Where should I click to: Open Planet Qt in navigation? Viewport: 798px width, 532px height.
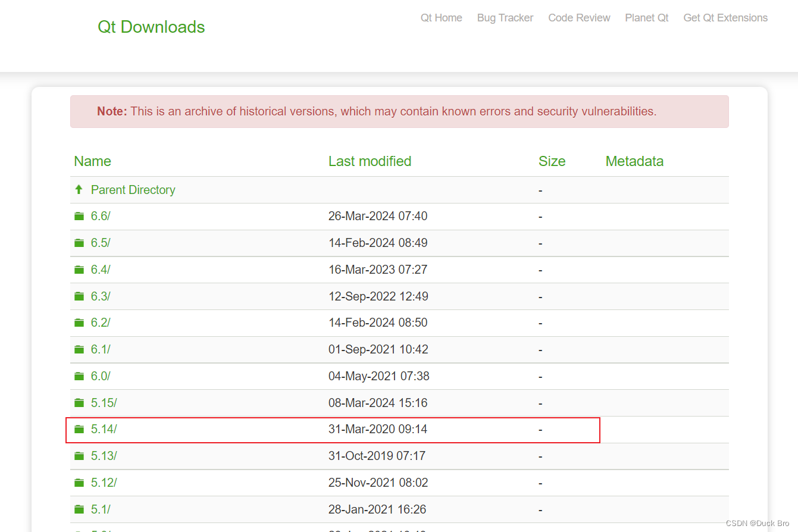(647, 18)
